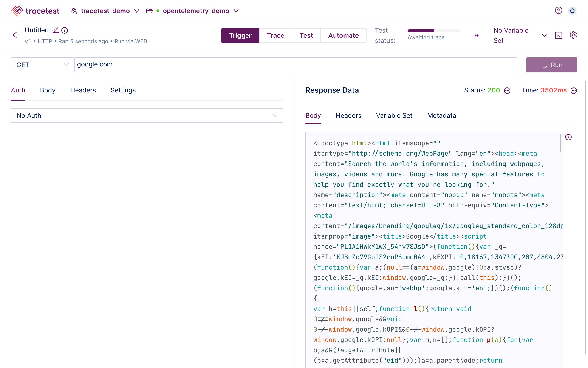Switch to the Test tab
The width and height of the screenshot is (588, 368).
click(306, 35)
